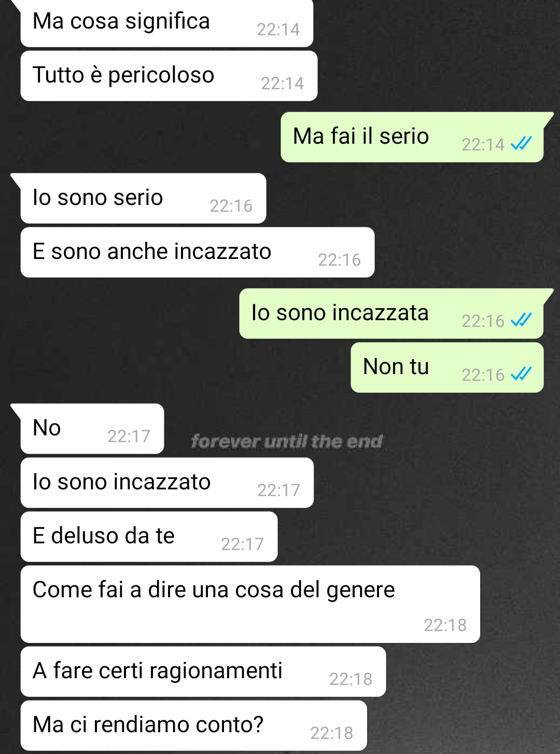Image resolution: width=560 pixels, height=754 pixels.
Task: Tap read ticks on 'Ma fai il serio'
Action: [x=521, y=143]
